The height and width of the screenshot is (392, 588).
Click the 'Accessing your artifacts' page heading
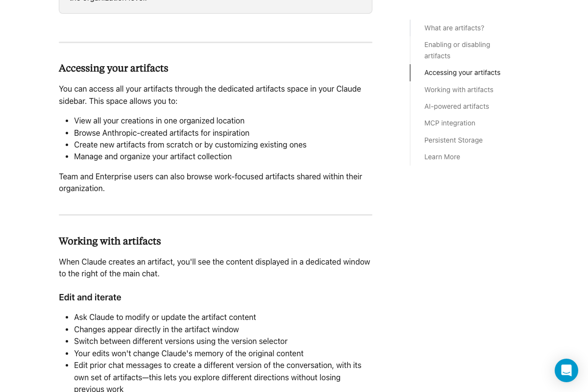(x=113, y=68)
